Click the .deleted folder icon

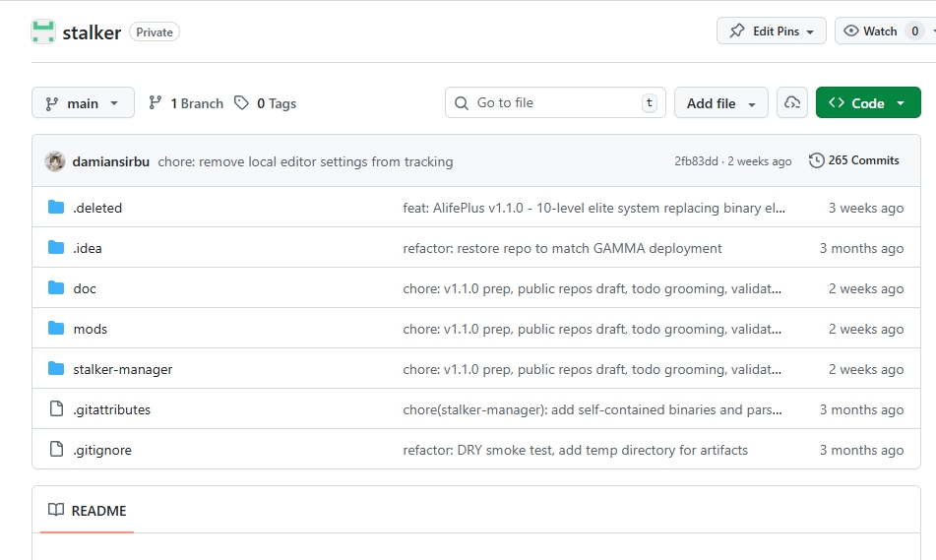[56, 207]
